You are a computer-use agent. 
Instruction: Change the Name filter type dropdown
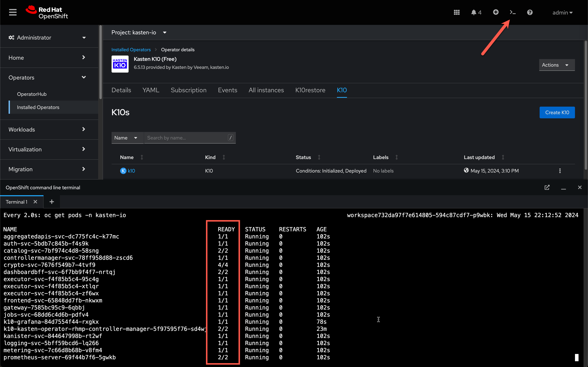click(x=128, y=138)
